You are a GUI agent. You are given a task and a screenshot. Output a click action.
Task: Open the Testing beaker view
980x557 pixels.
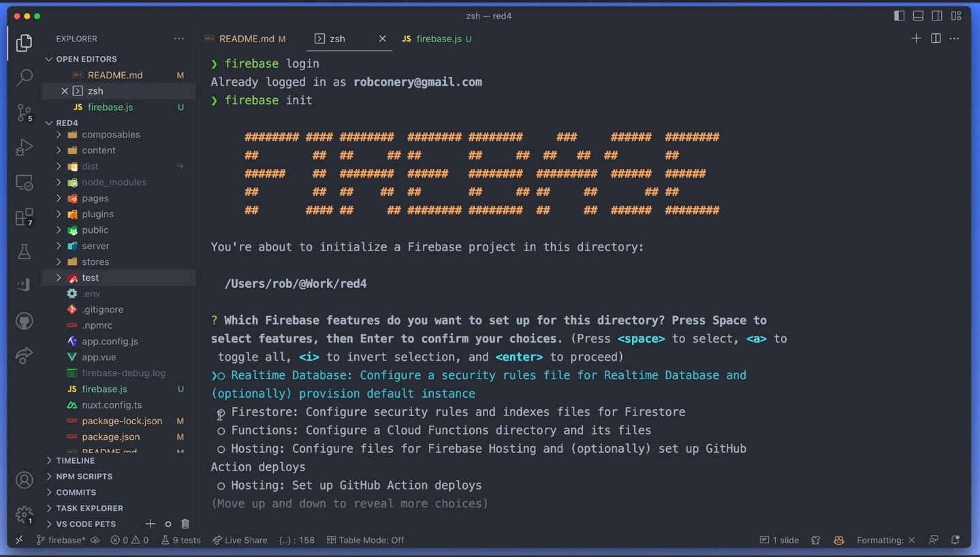click(x=24, y=251)
